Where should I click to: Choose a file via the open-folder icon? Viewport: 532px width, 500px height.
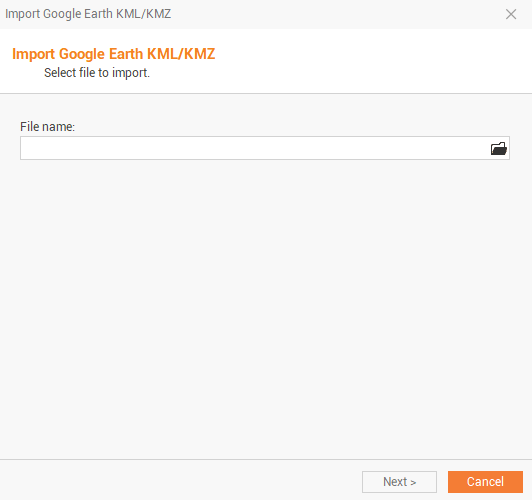[x=498, y=148]
